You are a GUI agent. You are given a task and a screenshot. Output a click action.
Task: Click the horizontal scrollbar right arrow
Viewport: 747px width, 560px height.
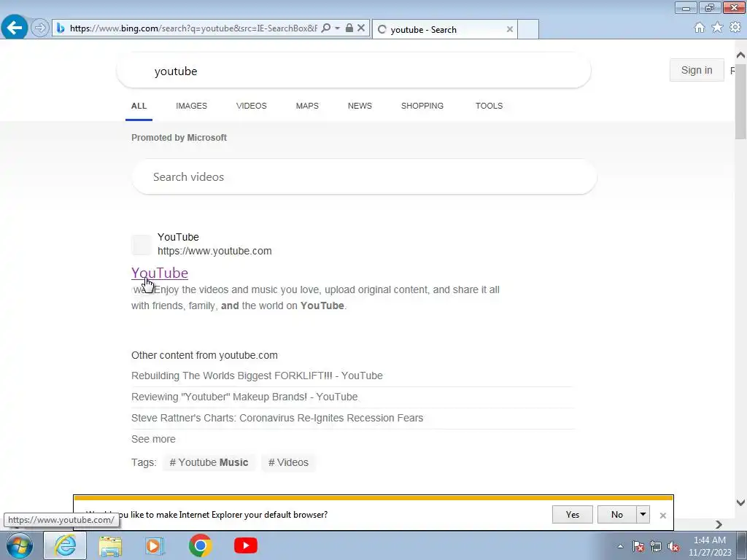point(719,524)
